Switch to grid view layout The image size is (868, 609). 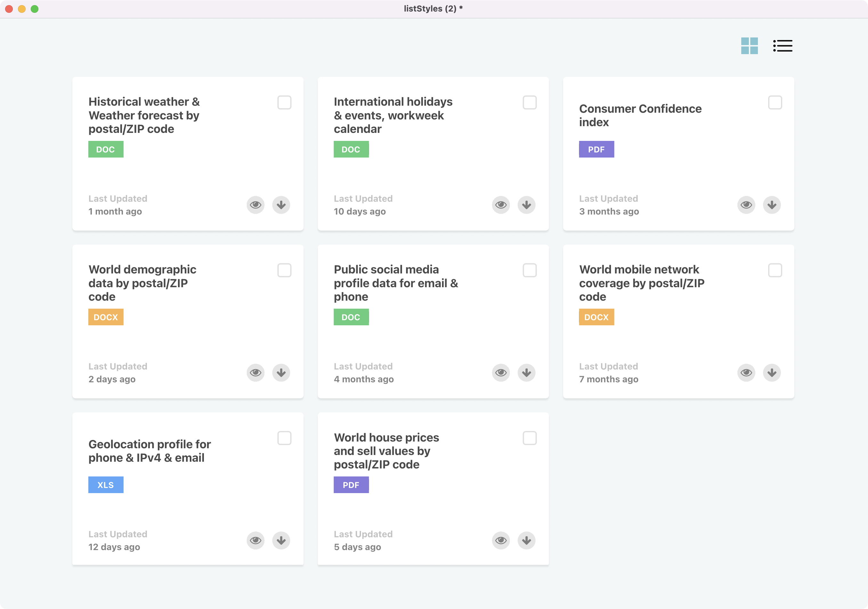tap(749, 46)
